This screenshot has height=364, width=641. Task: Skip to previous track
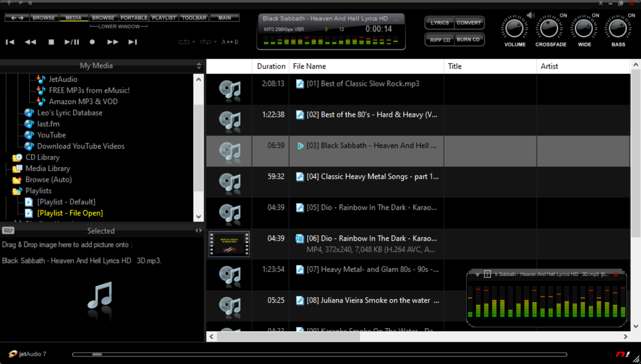point(10,42)
